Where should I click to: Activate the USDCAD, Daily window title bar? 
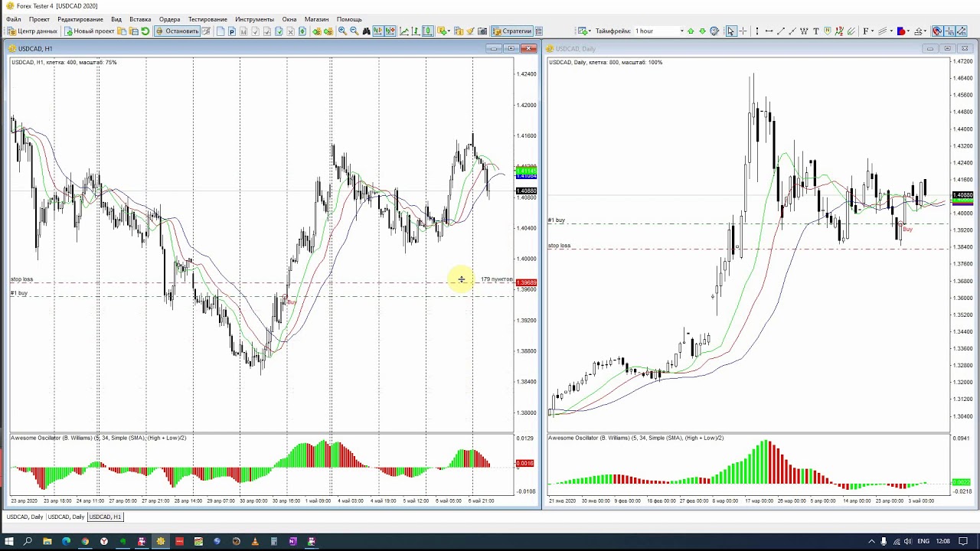[758, 48]
